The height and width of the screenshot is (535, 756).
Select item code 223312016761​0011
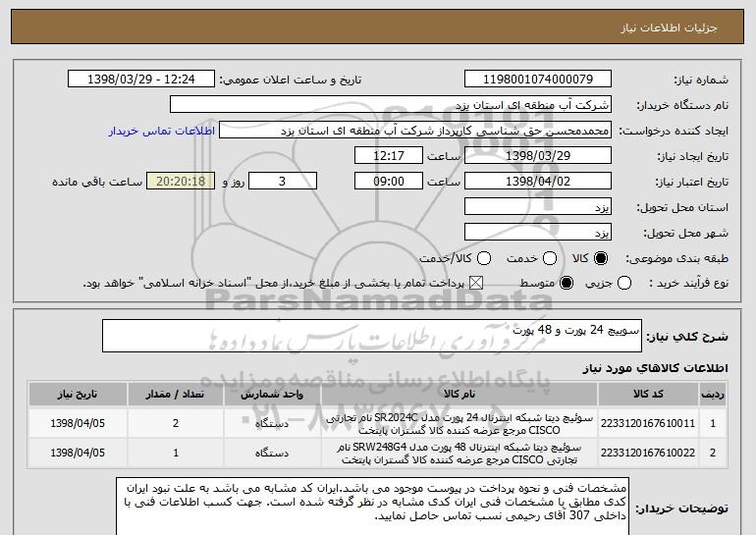click(648, 423)
